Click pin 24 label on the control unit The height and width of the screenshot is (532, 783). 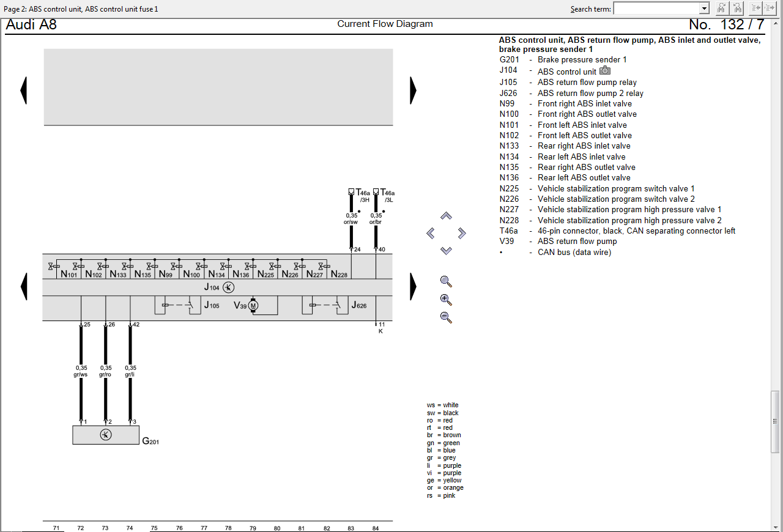point(357,249)
